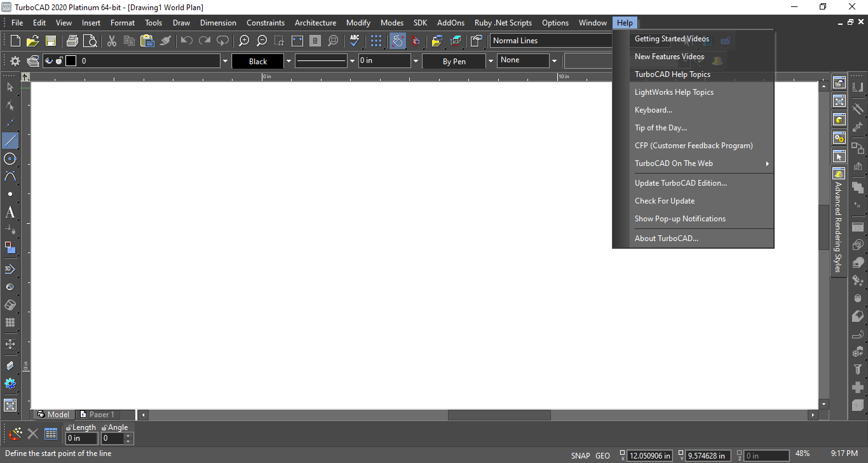Redo the last undone action
The height and width of the screenshot is (463, 868).
click(205, 41)
